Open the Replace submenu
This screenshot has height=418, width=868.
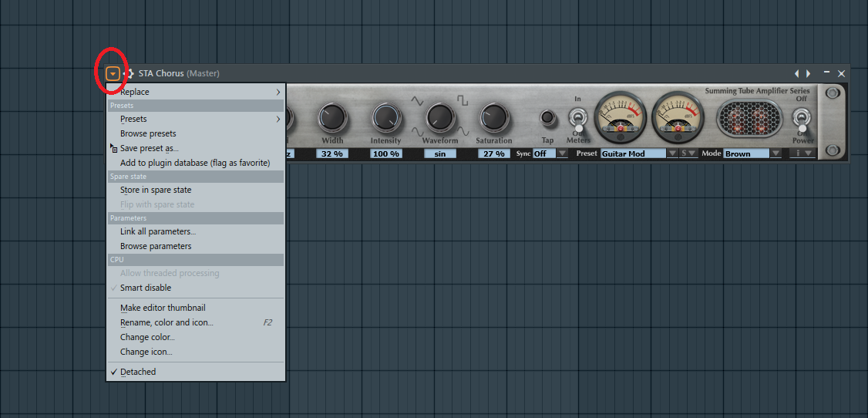coord(196,92)
